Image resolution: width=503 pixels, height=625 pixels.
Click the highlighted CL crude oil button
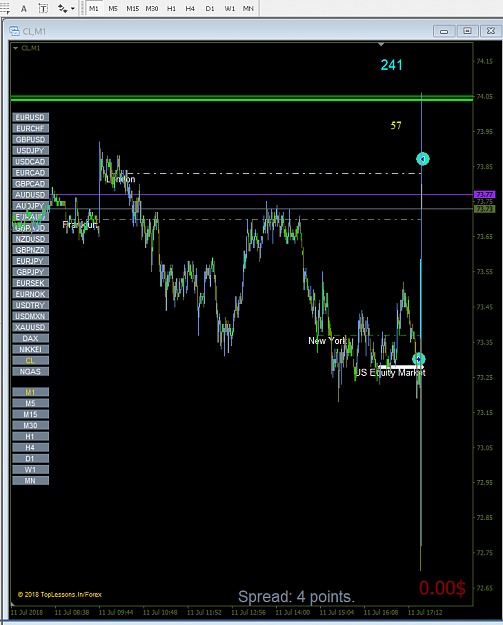coord(30,360)
